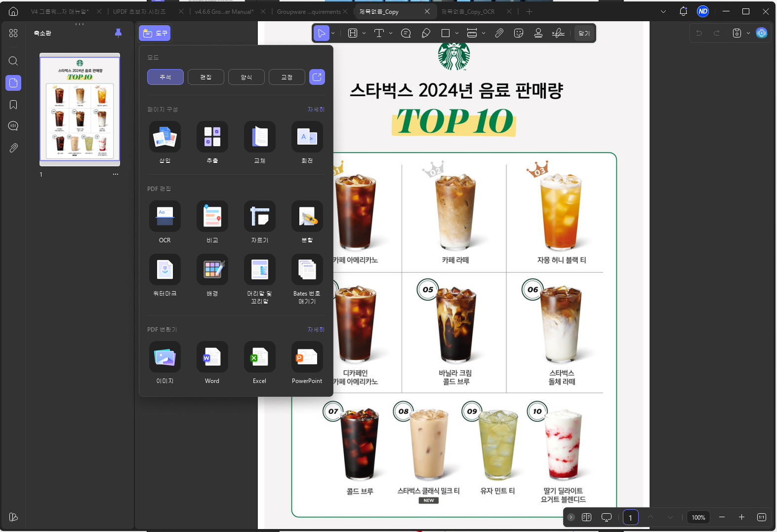
Task: Select the text T annotation tool
Action: (x=379, y=33)
